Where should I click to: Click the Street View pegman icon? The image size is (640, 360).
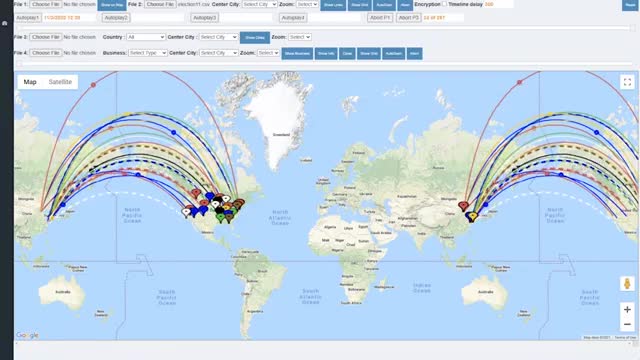point(627,283)
